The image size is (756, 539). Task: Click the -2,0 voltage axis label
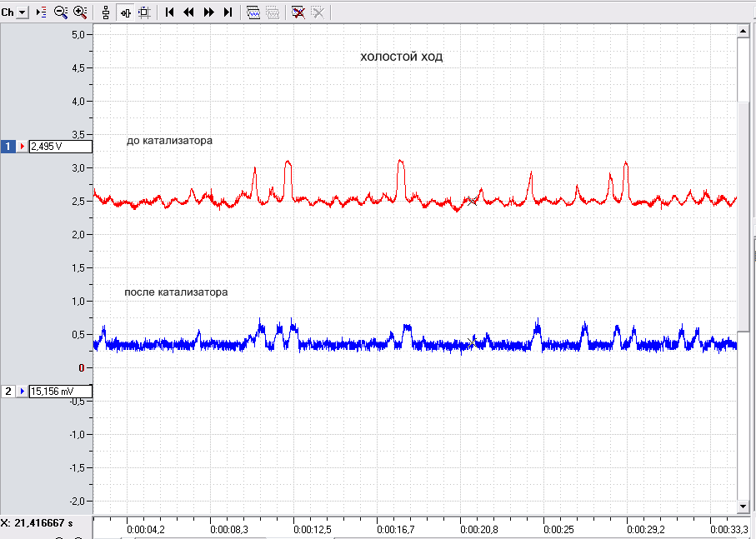(78, 501)
